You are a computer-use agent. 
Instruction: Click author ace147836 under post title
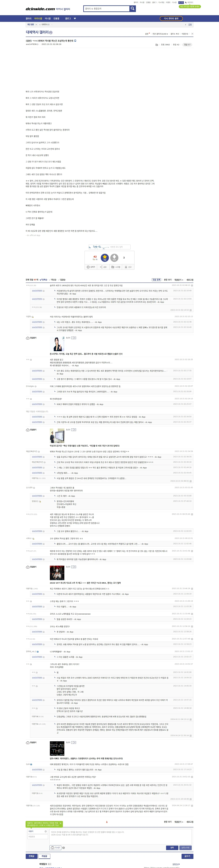[x=31, y=44]
